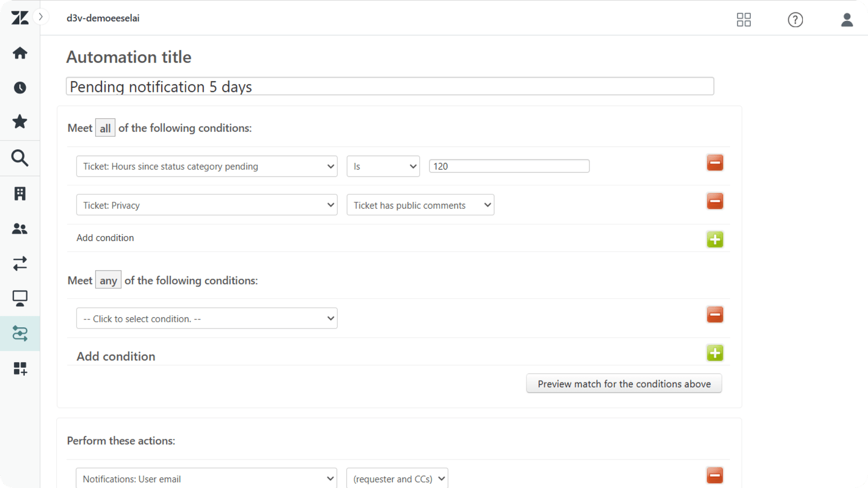The image size is (868, 488).
Task: Open the People management sidebar icon
Action: pos(20,229)
